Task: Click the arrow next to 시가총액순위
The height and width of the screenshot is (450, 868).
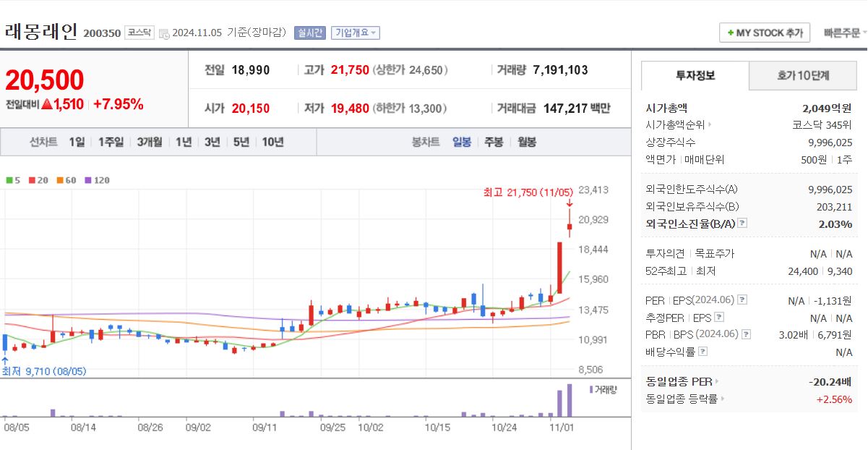Action: coord(710,124)
